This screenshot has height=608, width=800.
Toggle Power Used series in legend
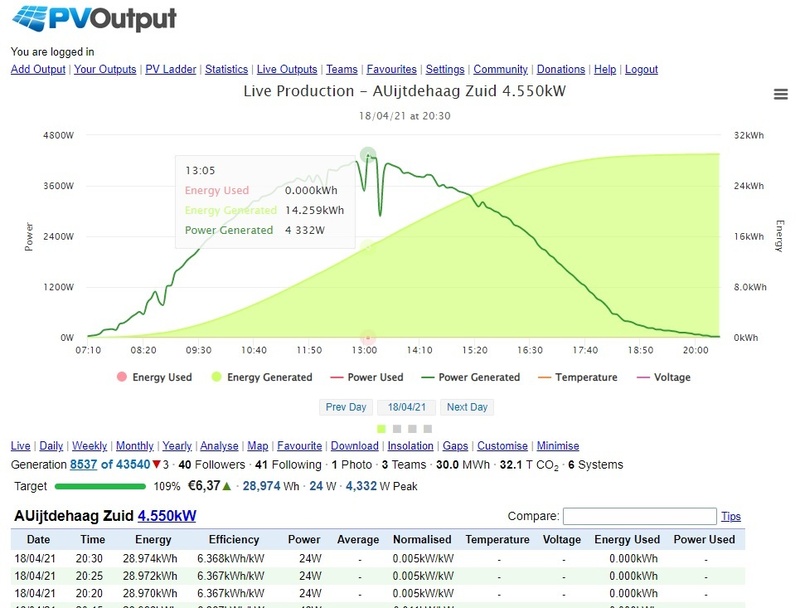point(367,377)
